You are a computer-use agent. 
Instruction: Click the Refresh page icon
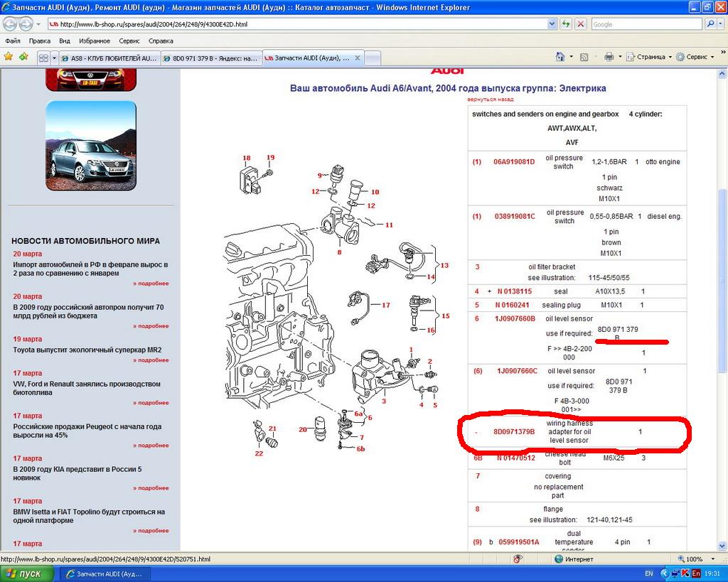tap(566, 23)
